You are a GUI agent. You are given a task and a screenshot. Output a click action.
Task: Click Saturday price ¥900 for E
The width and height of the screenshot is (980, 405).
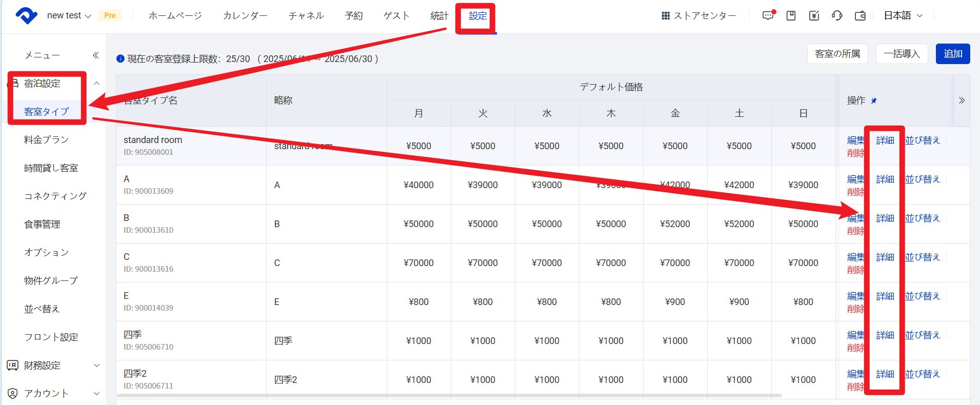click(739, 302)
